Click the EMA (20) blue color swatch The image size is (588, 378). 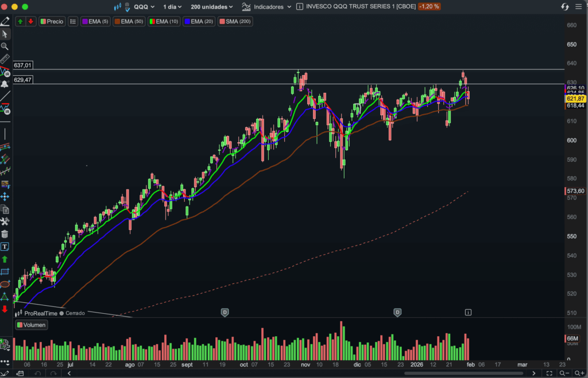pos(187,21)
